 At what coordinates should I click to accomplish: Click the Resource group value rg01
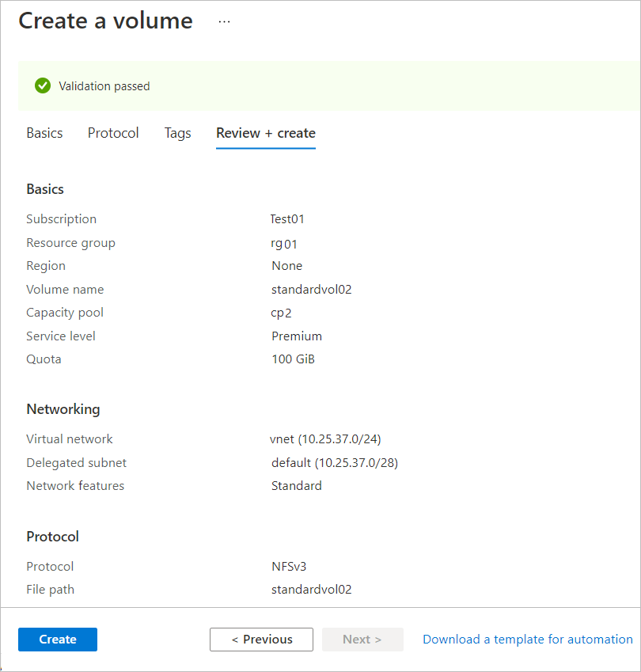click(284, 242)
